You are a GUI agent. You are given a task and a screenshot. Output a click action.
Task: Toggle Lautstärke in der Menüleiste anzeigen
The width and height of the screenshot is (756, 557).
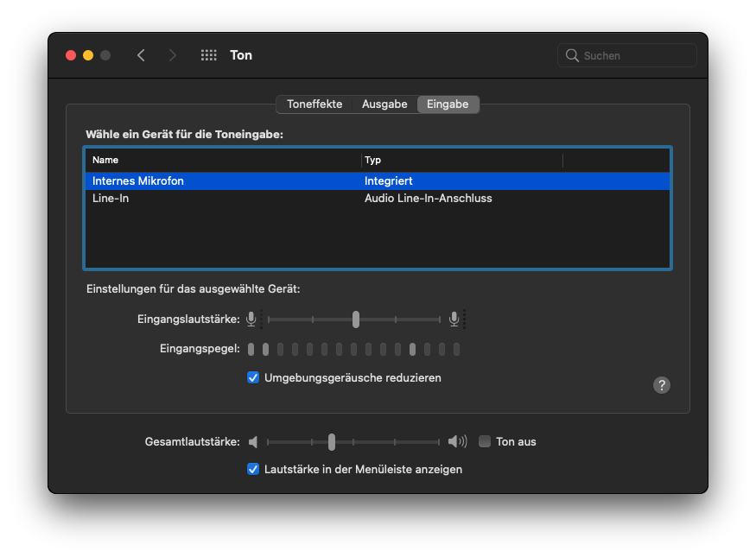(253, 469)
